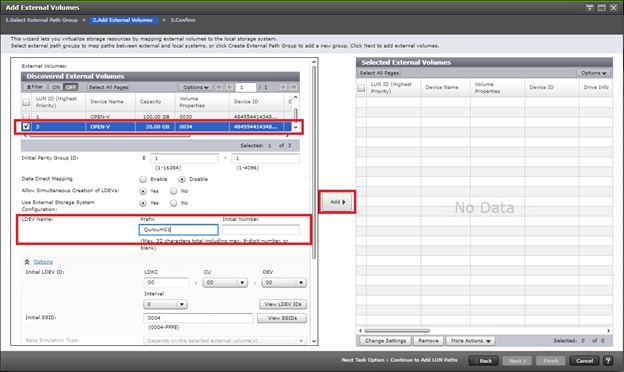Open Options dropdown in Selected External Volumes

[593, 73]
